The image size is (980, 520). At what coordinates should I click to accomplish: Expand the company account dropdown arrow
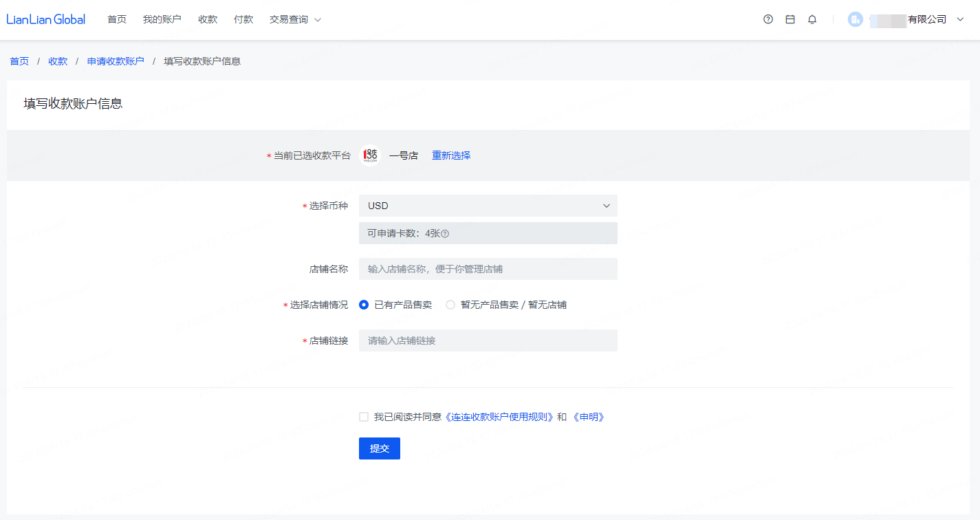(x=961, y=20)
